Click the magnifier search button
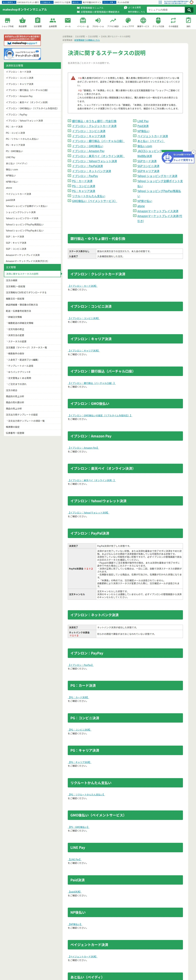 [189, 10]
